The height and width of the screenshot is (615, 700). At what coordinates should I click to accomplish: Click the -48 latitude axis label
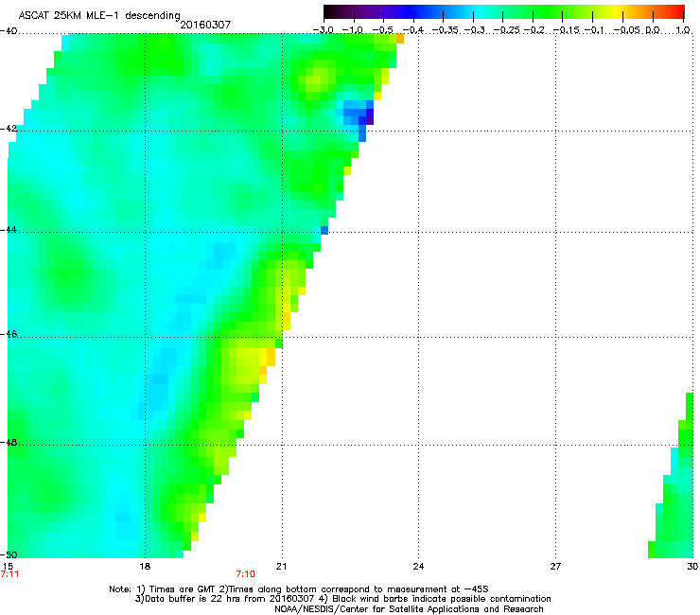[9, 443]
